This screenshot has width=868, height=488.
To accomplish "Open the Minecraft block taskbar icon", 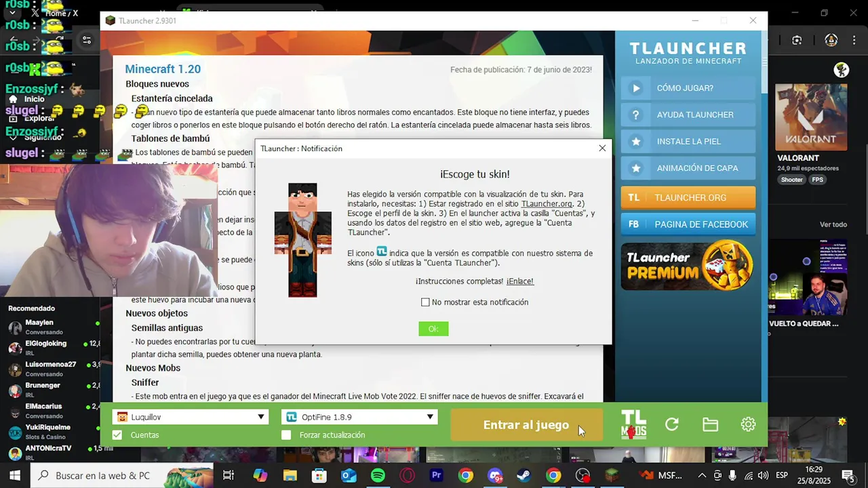I will pyautogui.click(x=612, y=476).
